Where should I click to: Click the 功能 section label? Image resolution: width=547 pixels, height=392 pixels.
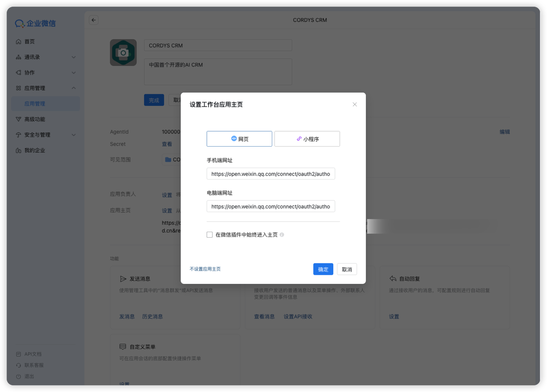pyautogui.click(x=115, y=259)
